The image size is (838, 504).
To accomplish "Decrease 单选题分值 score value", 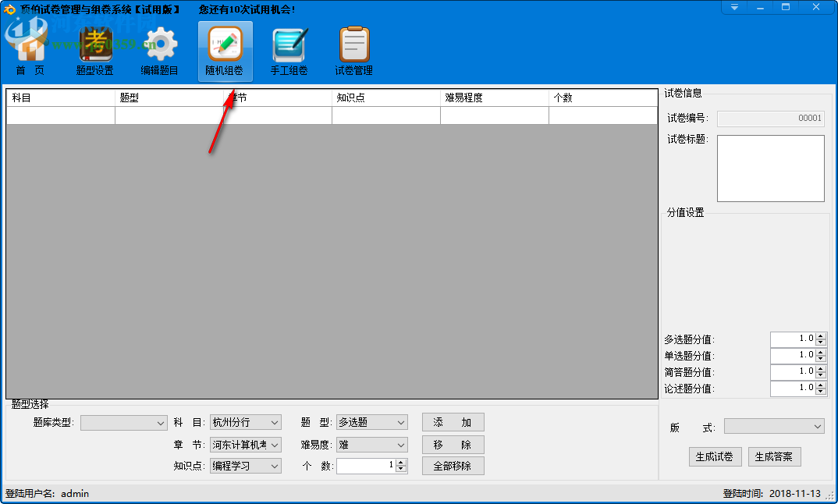I will [x=820, y=359].
